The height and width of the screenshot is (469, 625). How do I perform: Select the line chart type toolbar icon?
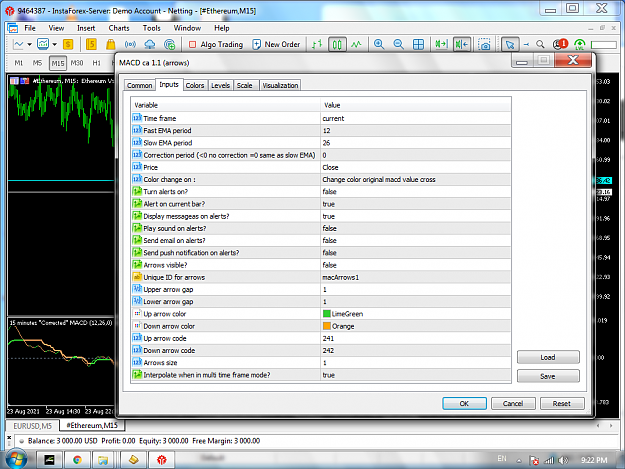(18, 44)
